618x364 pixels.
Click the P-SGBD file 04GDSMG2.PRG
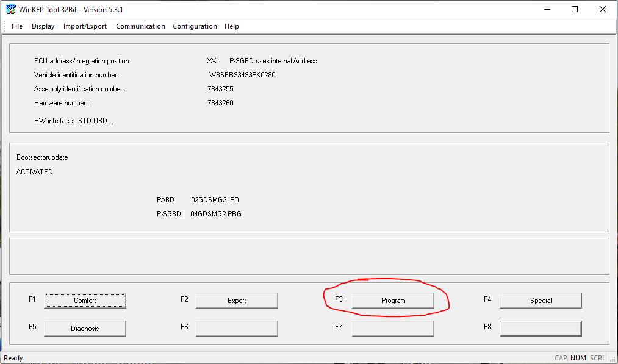[216, 214]
